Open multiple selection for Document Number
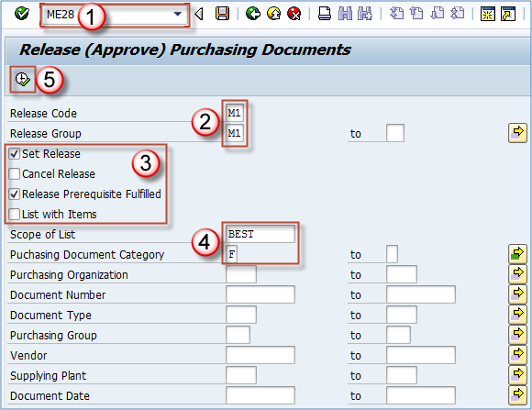The image size is (532, 410). (x=517, y=294)
